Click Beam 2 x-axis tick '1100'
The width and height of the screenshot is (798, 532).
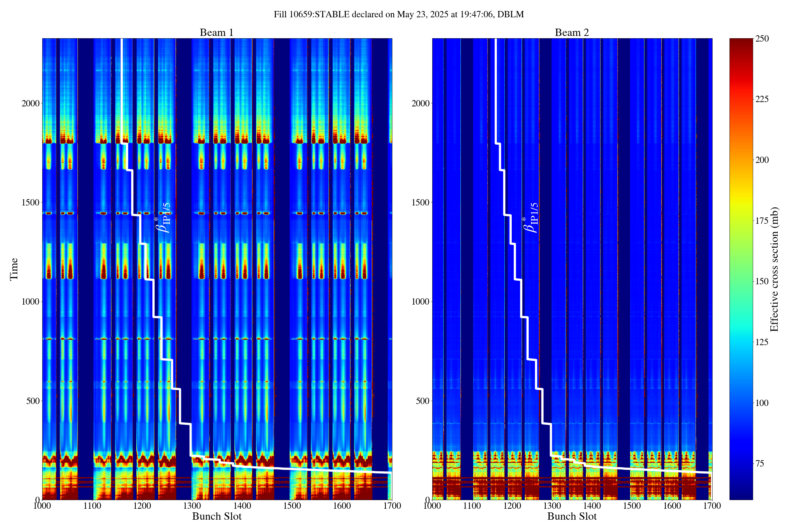pyautogui.click(x=472, y=506)
